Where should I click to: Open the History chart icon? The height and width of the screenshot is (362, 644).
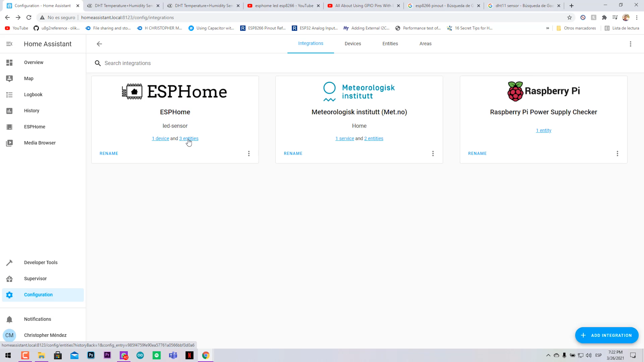click(9, 111)
